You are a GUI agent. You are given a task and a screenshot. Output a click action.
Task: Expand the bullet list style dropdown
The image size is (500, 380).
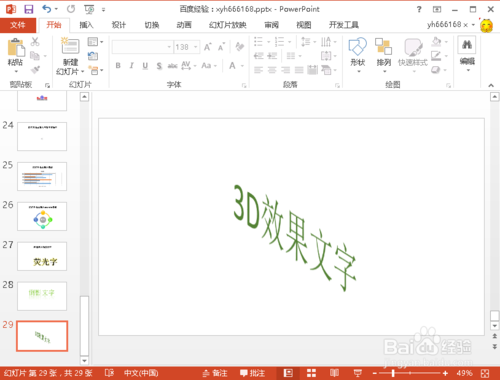pyautogui.click(x=268, y=42)
